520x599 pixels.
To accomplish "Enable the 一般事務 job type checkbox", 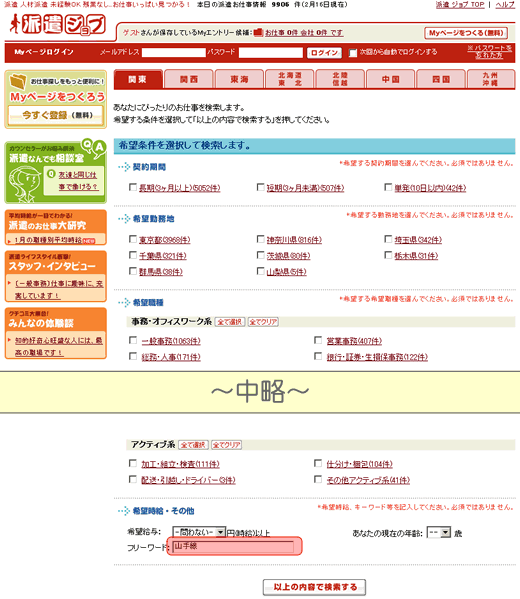I will tap(133, 340).
